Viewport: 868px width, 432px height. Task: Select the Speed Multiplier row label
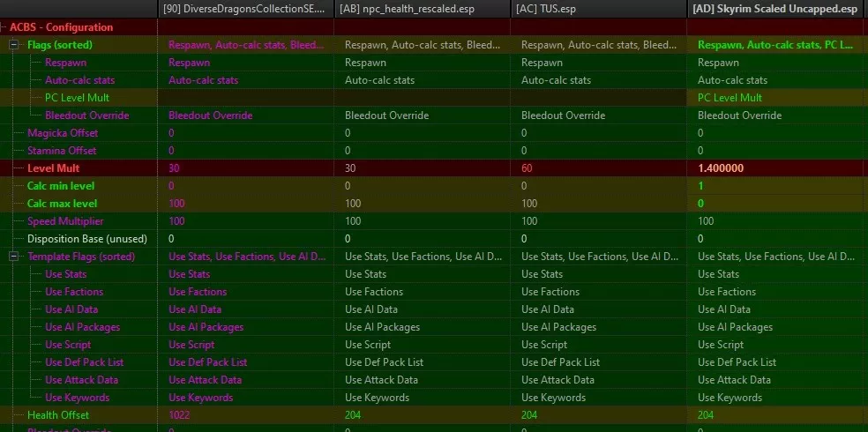(x=65, y=221)
